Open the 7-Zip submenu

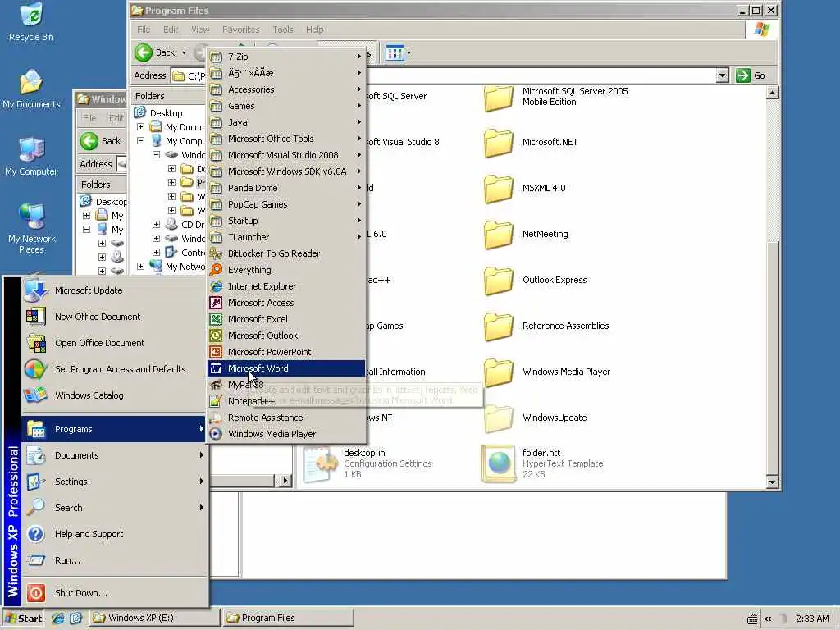click(x=286, y=57)
